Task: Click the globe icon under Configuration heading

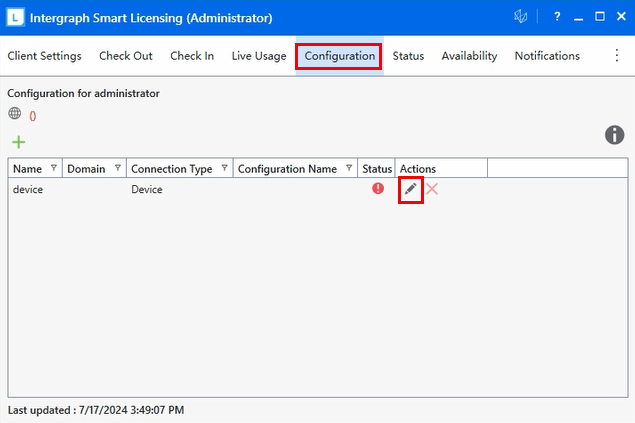Action: 15,114
